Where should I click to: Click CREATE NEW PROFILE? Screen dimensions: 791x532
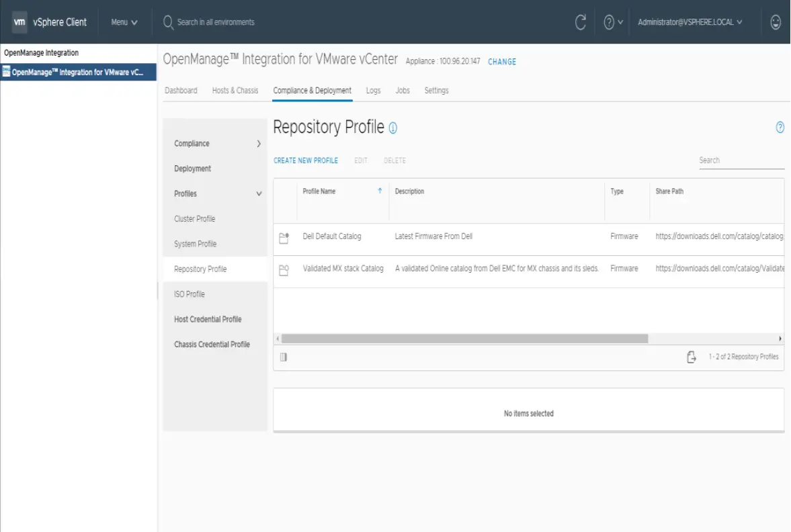point(306,161)
